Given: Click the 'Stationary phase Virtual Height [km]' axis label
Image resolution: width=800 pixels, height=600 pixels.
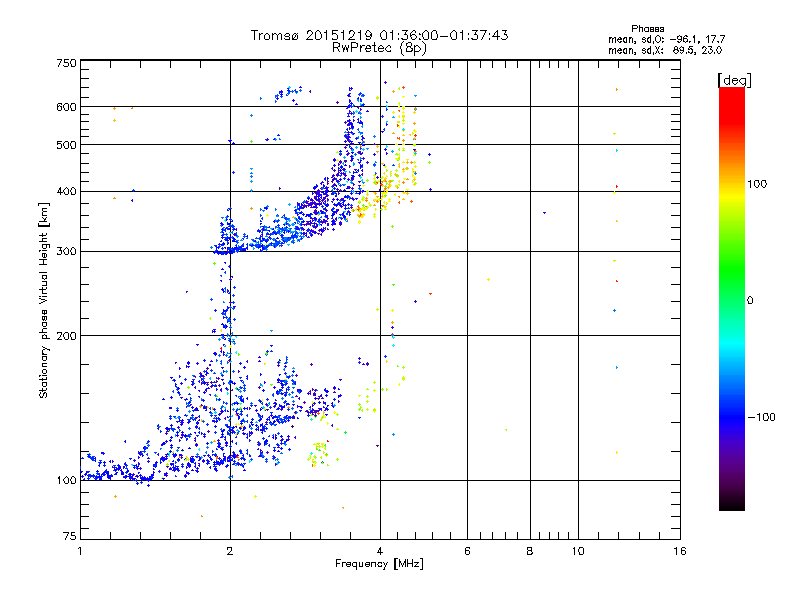Looking at the screenshot, I should click(44, 300).
